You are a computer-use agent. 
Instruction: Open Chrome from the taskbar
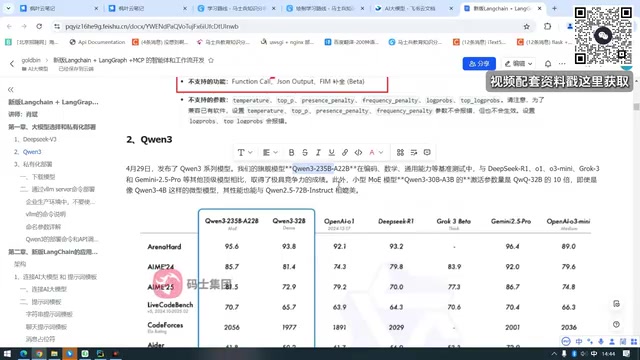click(x=39, y=353)
